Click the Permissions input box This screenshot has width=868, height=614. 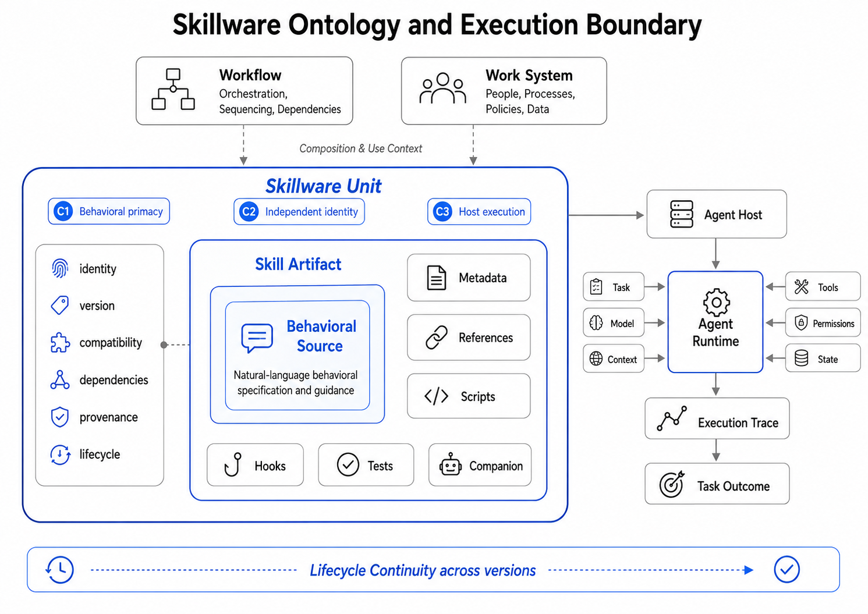click(x=823, y=322)
